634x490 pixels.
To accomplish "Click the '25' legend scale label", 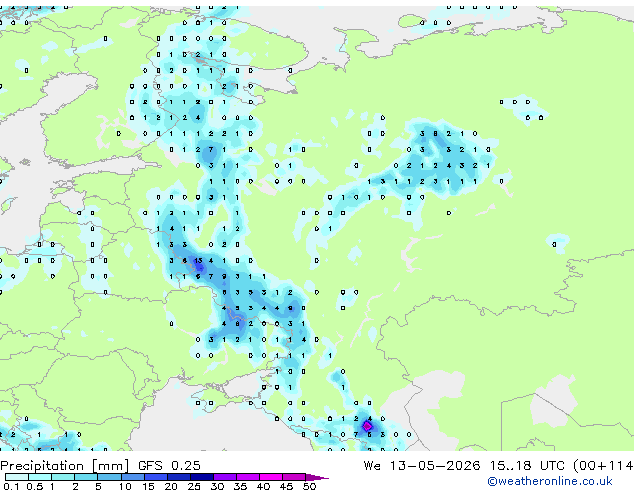I will [194, 486].
